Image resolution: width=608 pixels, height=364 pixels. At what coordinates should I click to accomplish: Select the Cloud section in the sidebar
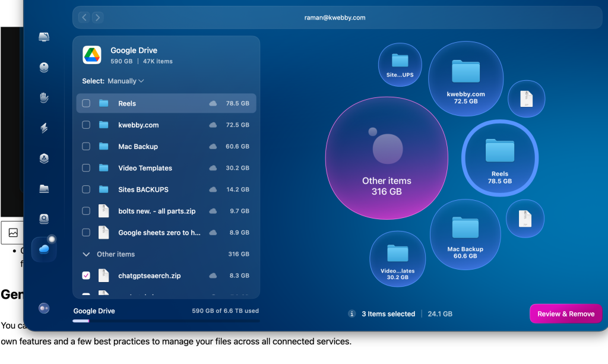(x=44, y=249)
